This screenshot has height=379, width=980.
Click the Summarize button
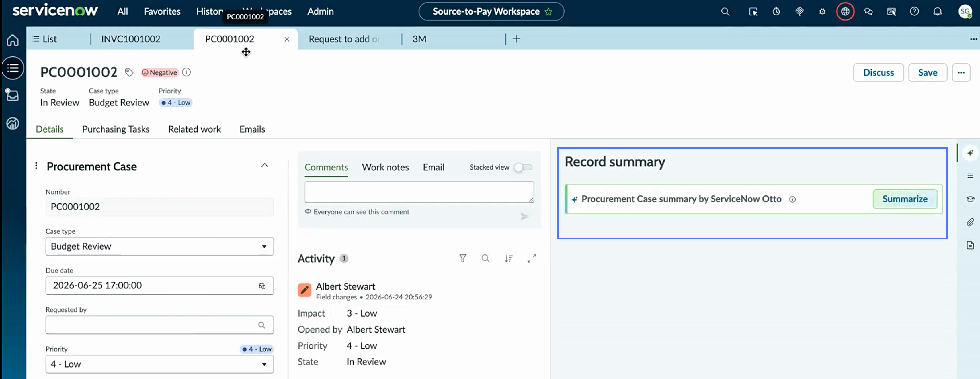click(905, 199)
